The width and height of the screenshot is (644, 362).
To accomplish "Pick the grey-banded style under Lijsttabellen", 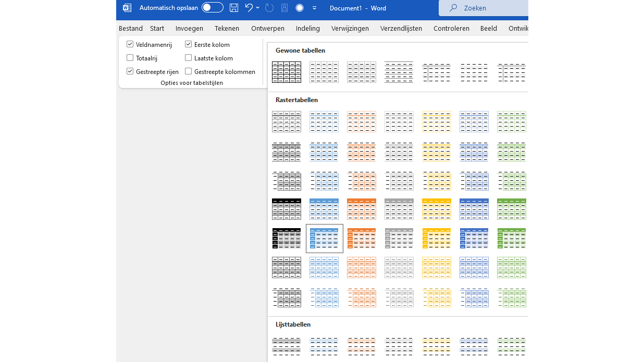I will point(287,347).
